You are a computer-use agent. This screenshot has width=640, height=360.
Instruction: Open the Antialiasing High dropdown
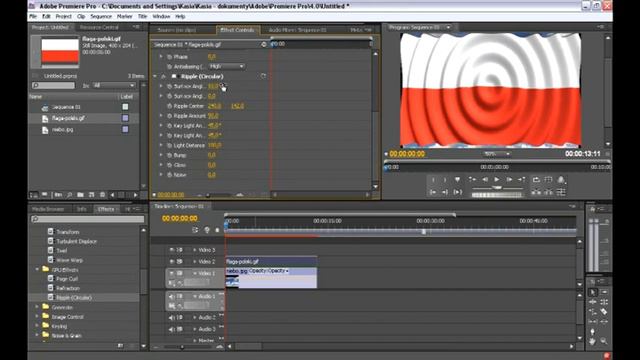click(227, 66)
